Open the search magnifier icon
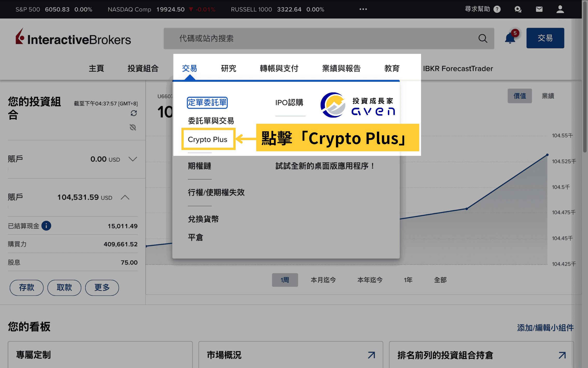588x368 pixels. click(483, 38)
